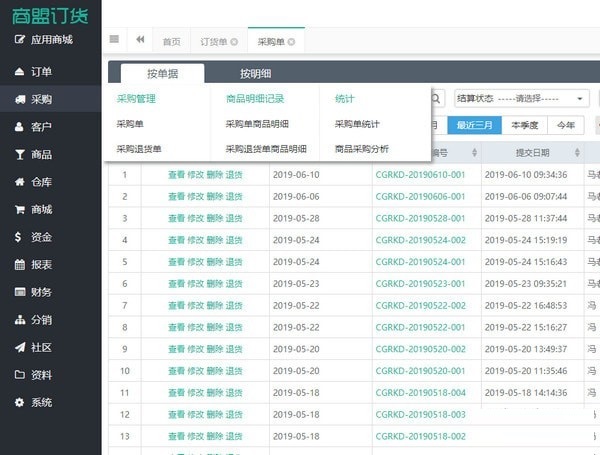
Task: Open order link CGRKD-20190610-001
Action: pyautogui.click(x=420, y=174)
